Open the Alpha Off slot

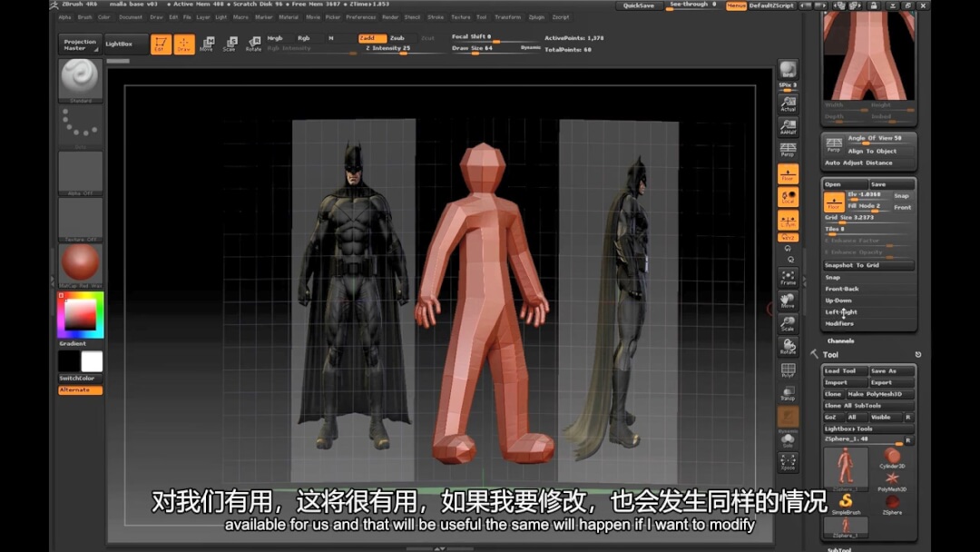pos(80,172)
